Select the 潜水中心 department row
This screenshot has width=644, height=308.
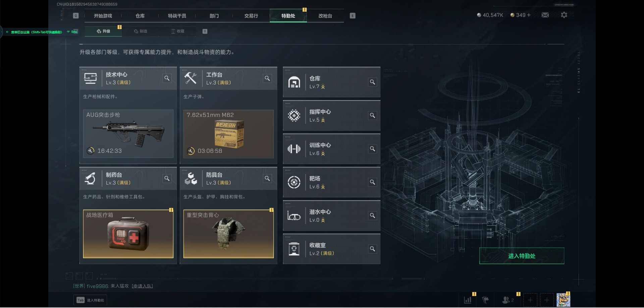331,216
